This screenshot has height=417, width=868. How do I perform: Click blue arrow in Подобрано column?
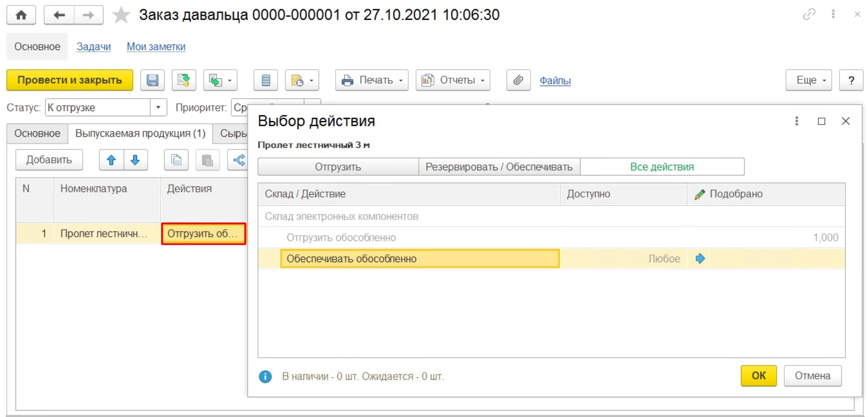point(700,259)
